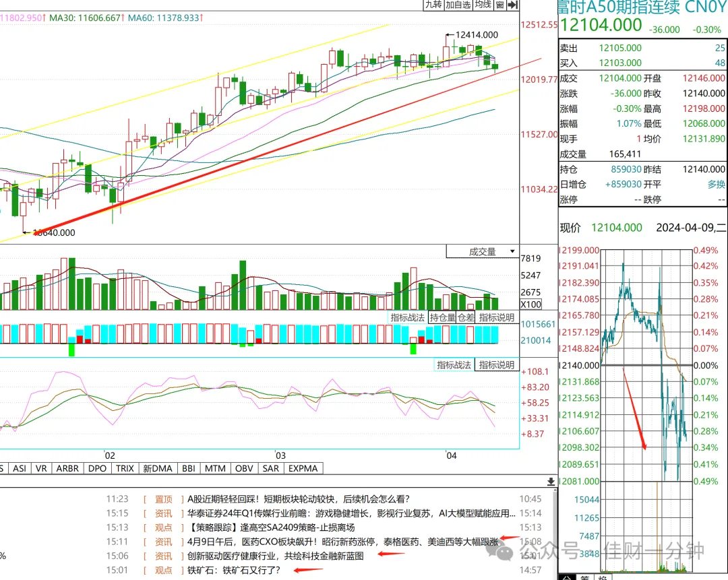Choose the 新DMA indicator tab

[158, 469]
